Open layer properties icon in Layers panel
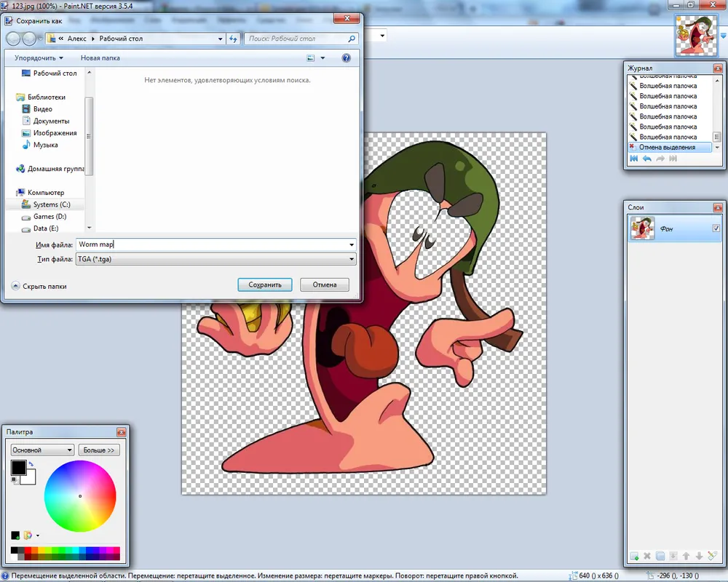The image size is (728, 582). [x=712, y=557]
